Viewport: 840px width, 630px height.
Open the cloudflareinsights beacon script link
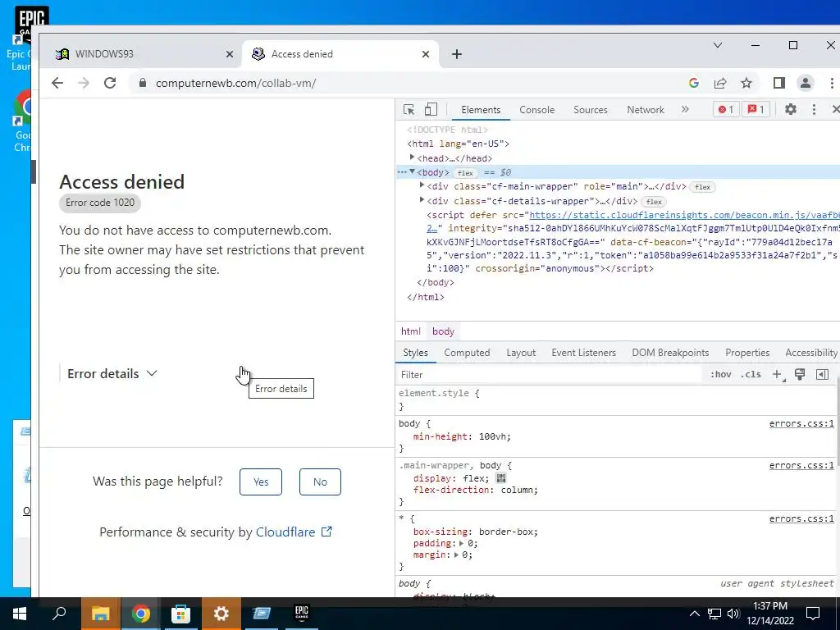pyautogui.click(x=684, y=215)
